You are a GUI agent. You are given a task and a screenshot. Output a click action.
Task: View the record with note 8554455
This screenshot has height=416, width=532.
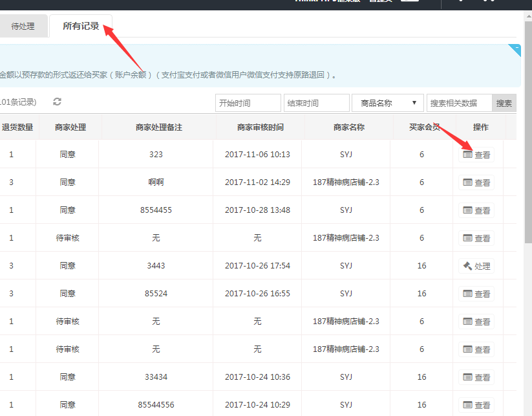click(476, 210)
